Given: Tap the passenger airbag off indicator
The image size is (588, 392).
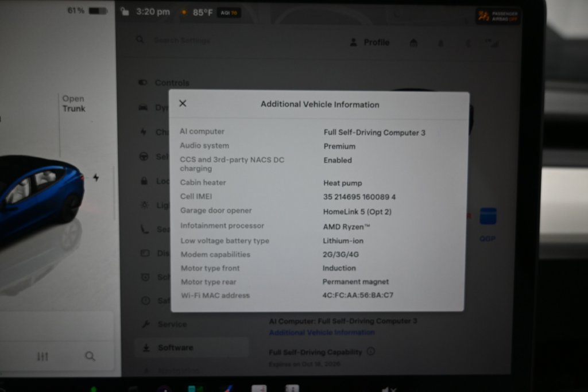Looking at the screenshot, I should coord(498,16).
